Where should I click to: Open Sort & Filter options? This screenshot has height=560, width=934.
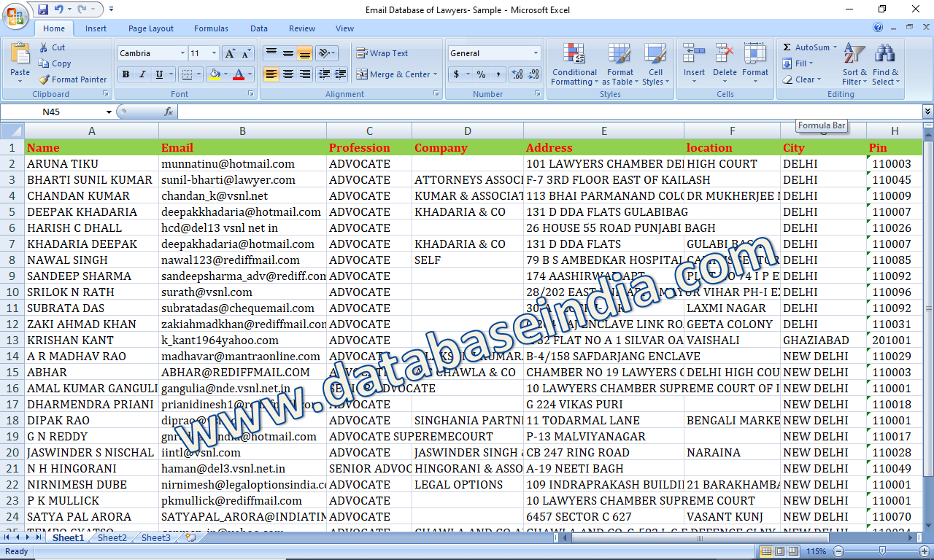click(x=854, y=65)
